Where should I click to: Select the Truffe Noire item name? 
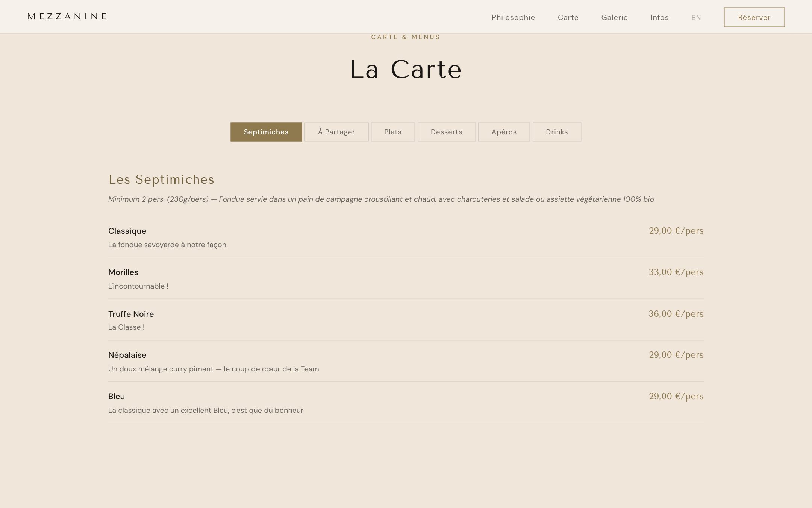131,314
